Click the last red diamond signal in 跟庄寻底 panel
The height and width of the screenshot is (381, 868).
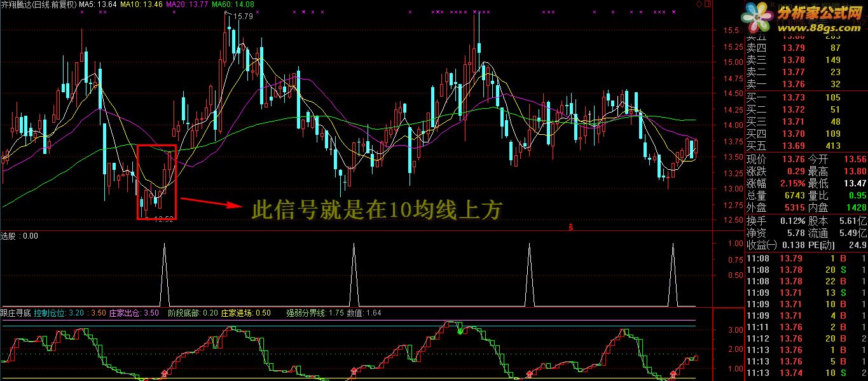673,373
